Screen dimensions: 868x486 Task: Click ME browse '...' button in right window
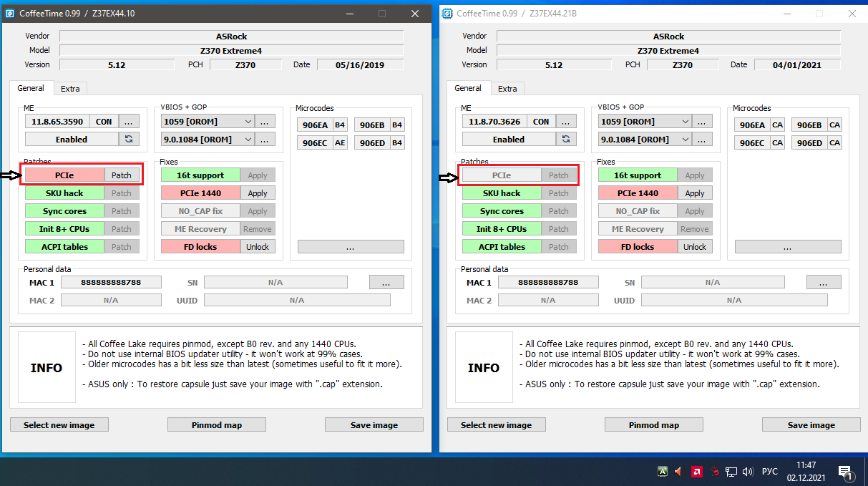[566, 122]
